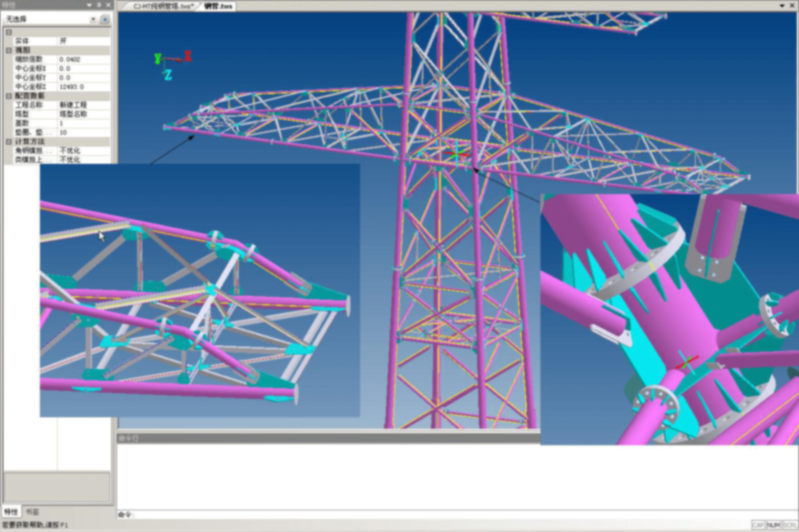Viewport: 799px width, 532px height.
Task: Switch to the CJ-MT纯钢管塔 document tab
Action: 163,6
